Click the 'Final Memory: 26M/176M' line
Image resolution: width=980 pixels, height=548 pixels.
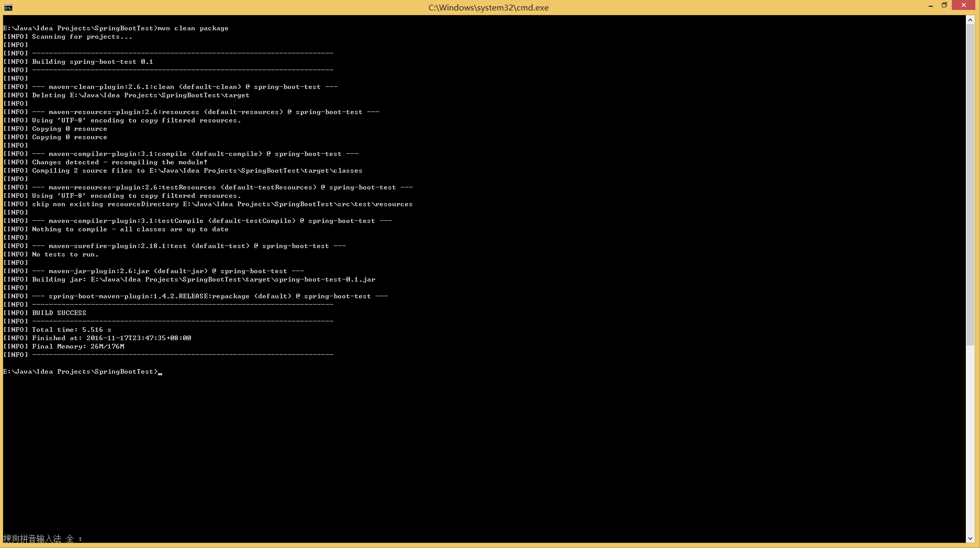tap(63, 346)
